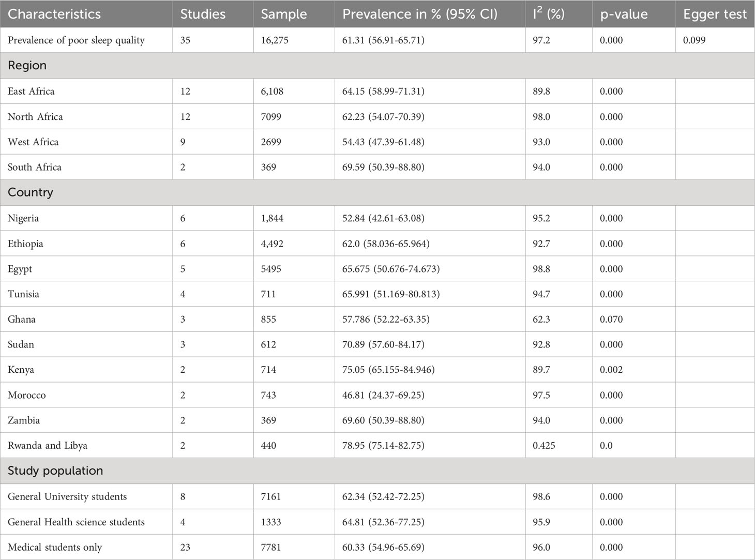Select the 'Morocco' row label
The width and height of the screenshot is (755, 560).
[x=27, y=396]
